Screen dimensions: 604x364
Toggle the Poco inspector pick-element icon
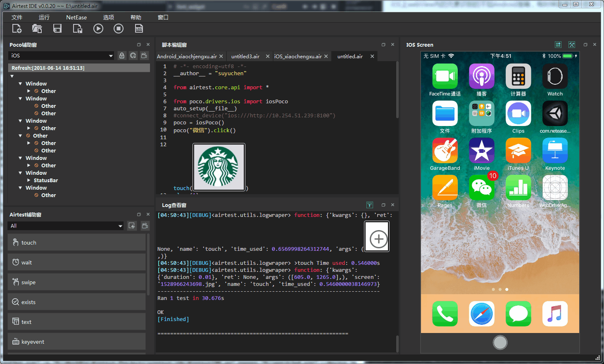point(133,55)
